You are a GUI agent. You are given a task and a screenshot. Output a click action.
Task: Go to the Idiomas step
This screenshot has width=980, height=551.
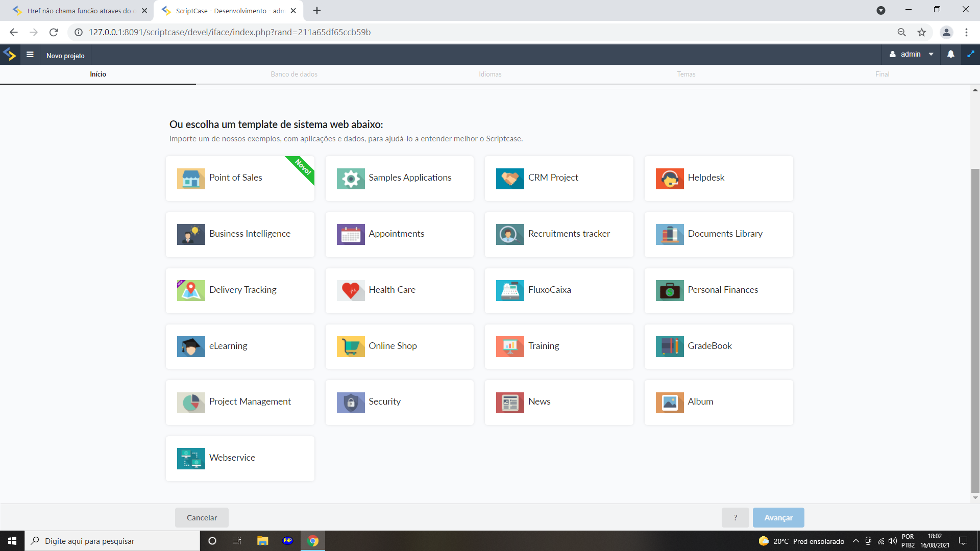(490, 74)
